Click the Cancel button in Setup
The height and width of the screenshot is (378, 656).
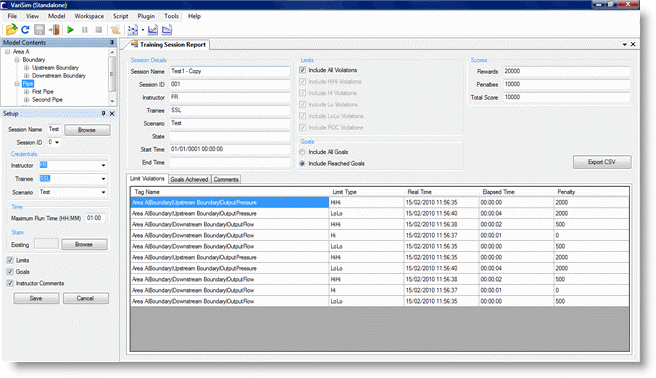click(x=86, y=298)
